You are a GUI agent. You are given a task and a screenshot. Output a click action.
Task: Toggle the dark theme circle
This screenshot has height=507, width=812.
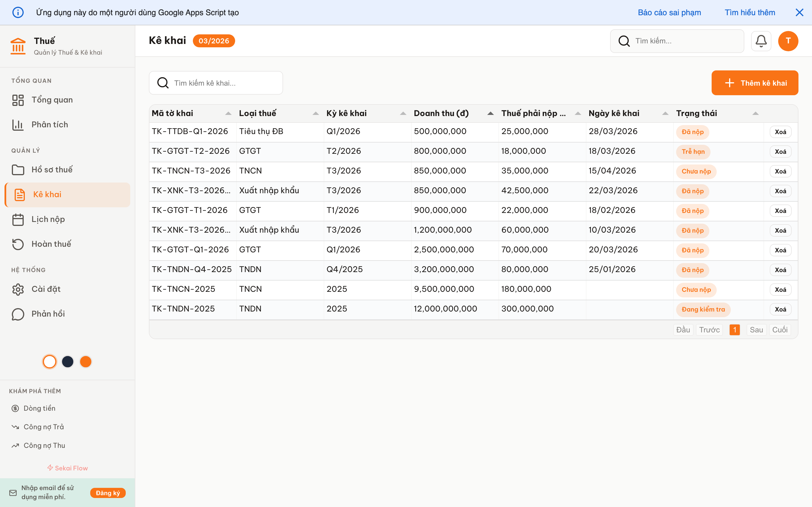67,361
